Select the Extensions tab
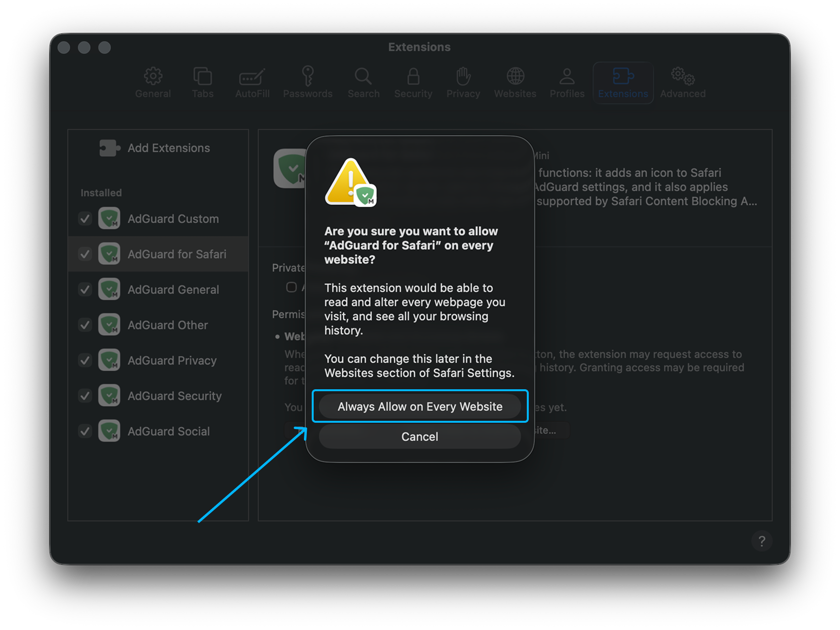This screenshot has height=630, width=840. pos(623,83)
